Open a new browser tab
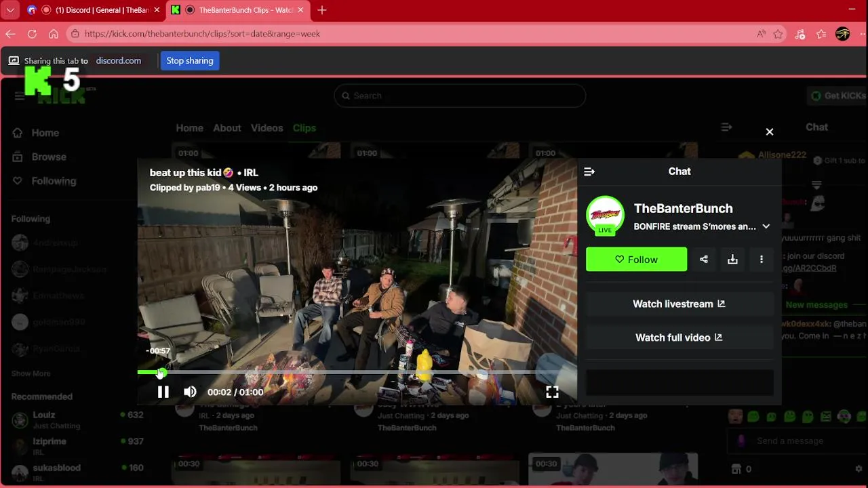The height and width of the screenshot is (488, 868). click(x=322, y=10)
